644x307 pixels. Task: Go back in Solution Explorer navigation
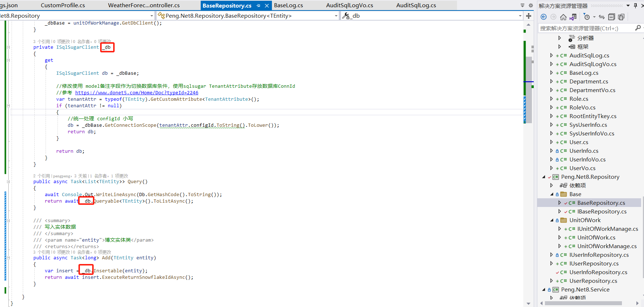click(x=543, y=17)
